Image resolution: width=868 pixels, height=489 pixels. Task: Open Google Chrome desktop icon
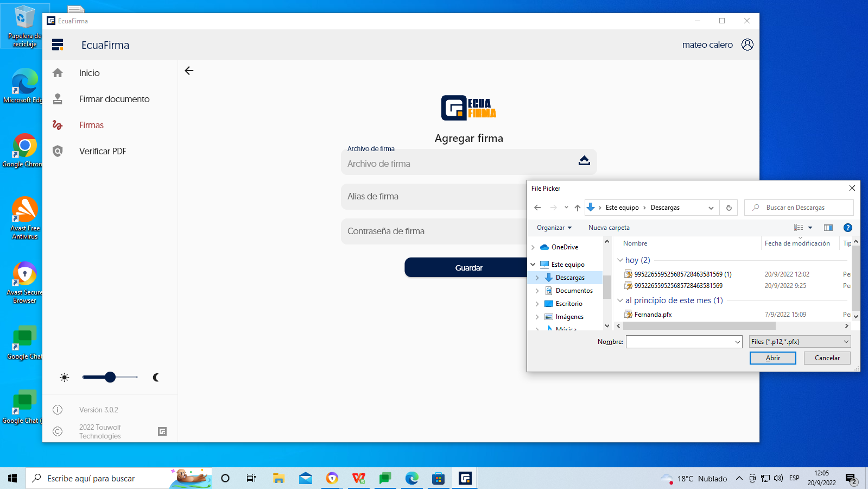(24, 150)
